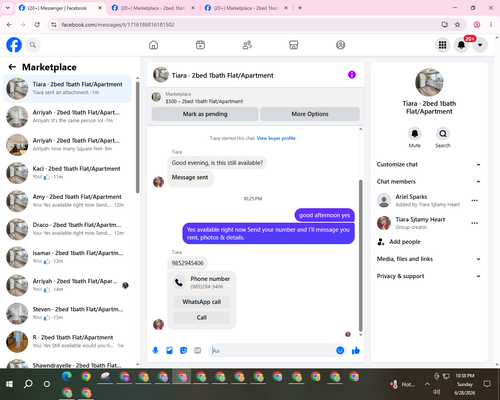Open the Reels video icon
Viewport: 500px width, 400px height.
[200, 45]
